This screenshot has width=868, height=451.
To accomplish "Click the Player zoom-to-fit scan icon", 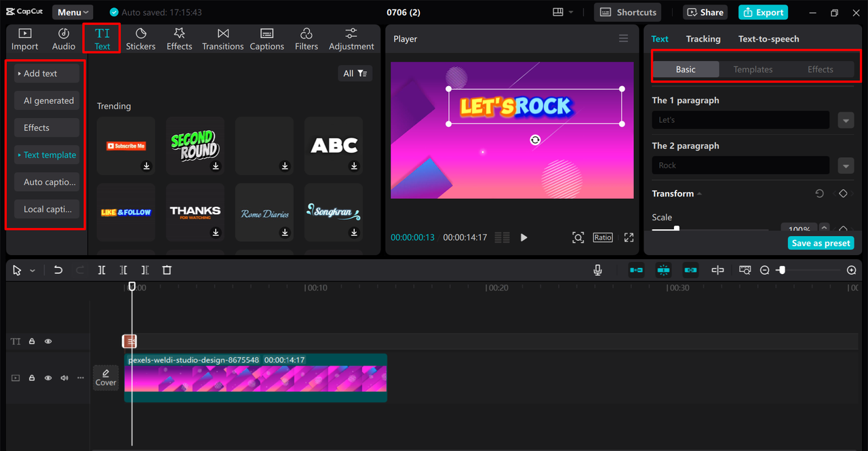I will pyautogui.click(x=578, y=237).
